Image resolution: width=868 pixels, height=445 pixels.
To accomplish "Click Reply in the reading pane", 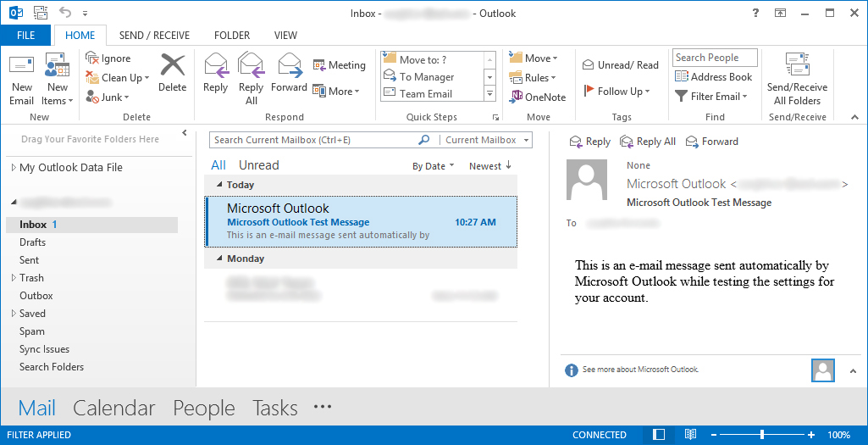I will (x=589, y=142).
